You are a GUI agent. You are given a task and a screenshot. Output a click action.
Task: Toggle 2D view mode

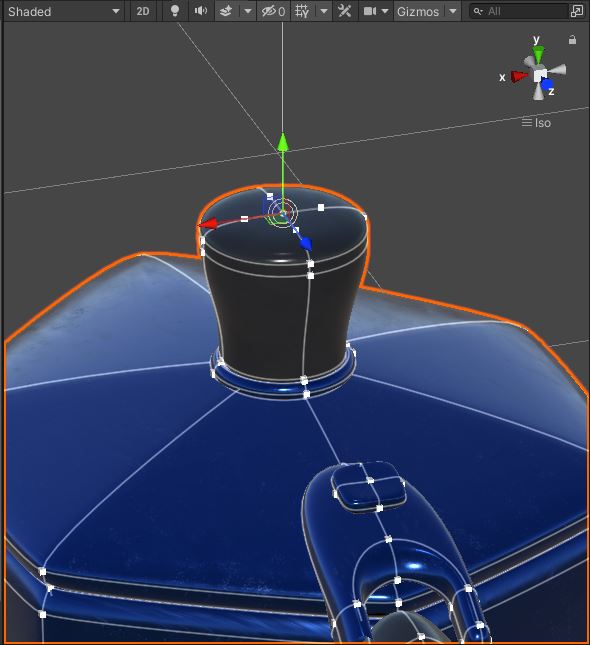click(x=143, y=11)
